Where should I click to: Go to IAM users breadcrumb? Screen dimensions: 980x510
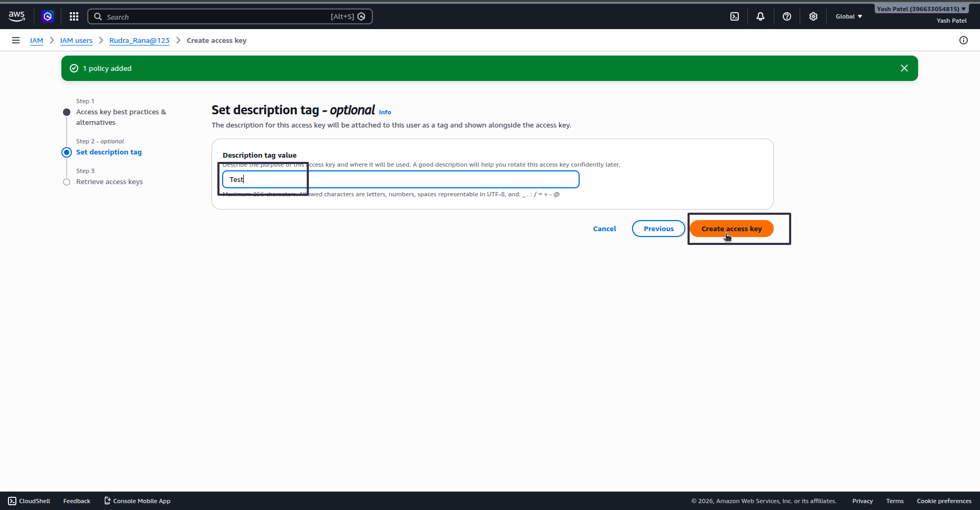[x=76, y=40]
